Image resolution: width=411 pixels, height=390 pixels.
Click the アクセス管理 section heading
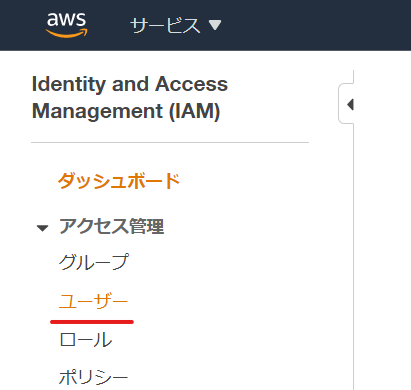coord(112,227)
